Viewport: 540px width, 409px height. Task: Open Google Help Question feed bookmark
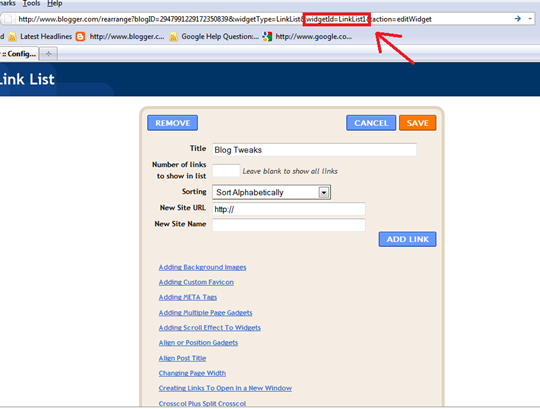click(x=214, y=36)
